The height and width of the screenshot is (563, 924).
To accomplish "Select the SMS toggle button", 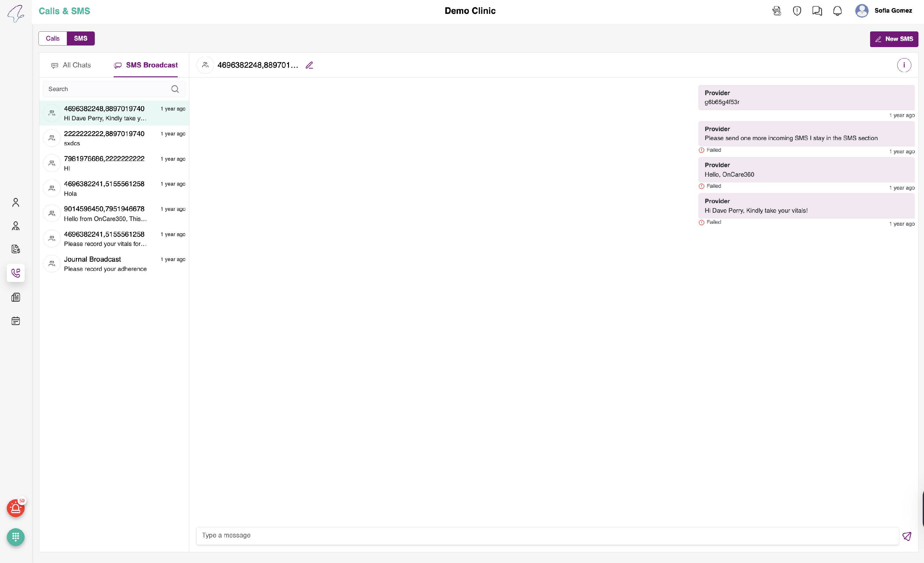I will [81, 38].
